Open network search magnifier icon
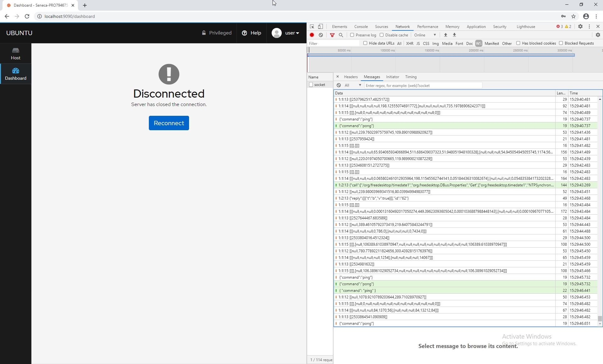The width and height of the screenshot is (603, 364). click(341, 35)
